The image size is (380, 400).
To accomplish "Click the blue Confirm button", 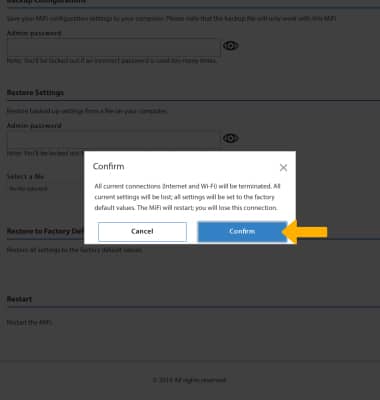I will tap(242, 232).
